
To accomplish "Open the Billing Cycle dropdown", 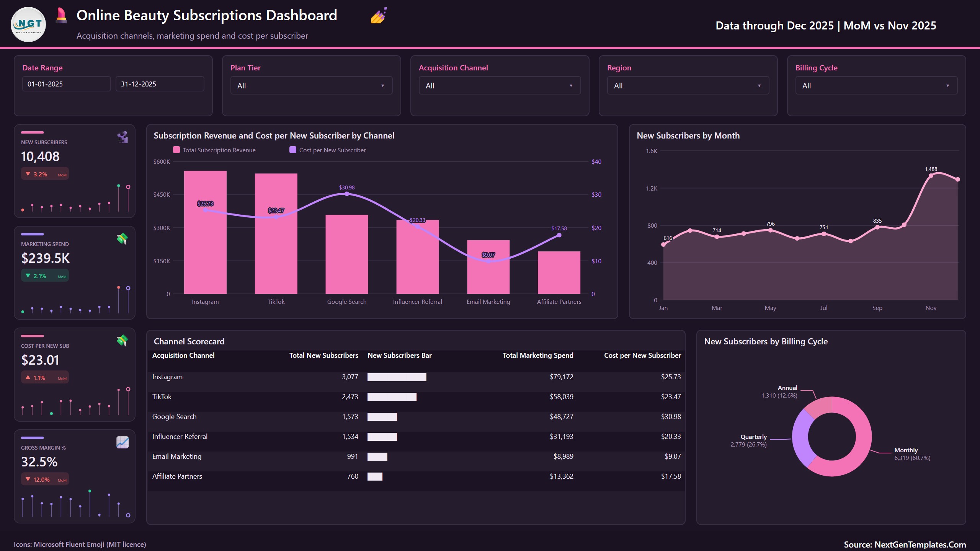I will click(x=876, y=86).
